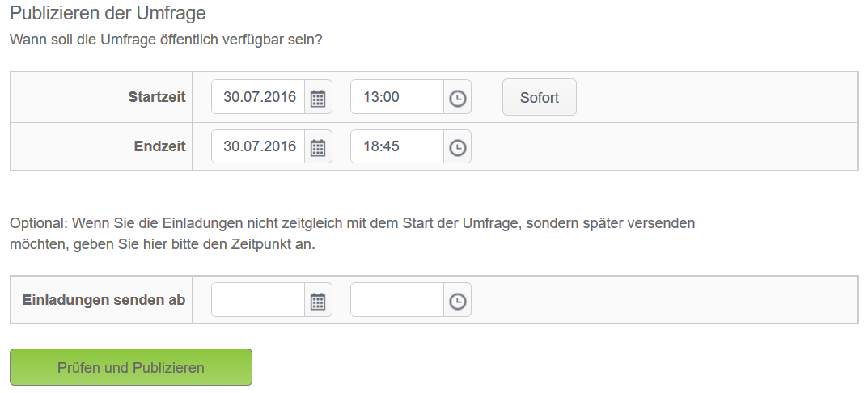Open the Endzeit calendar date picker
Image resolution: width=868 pixels, height=393 pixels.
(x=318, y=146)
